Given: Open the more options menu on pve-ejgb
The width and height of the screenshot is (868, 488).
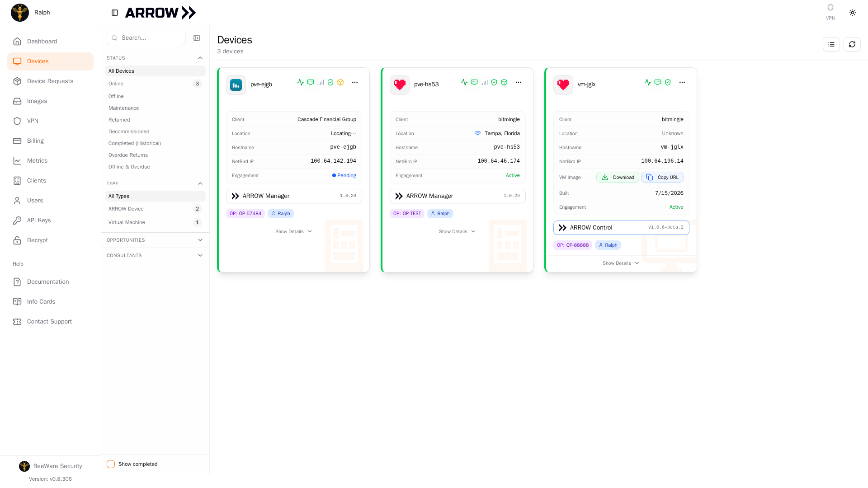Looking at the screenshot, I should point(355,82).
